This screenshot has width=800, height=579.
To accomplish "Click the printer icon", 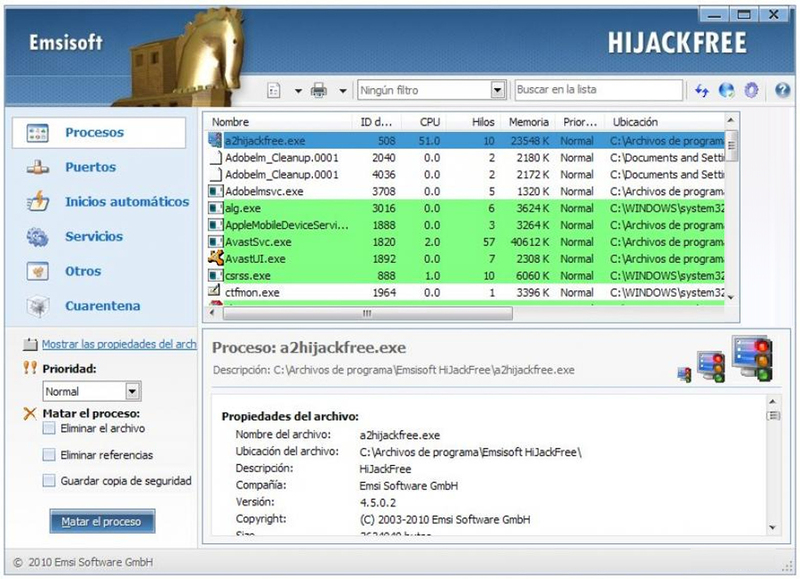I will (x=319, y=91).
